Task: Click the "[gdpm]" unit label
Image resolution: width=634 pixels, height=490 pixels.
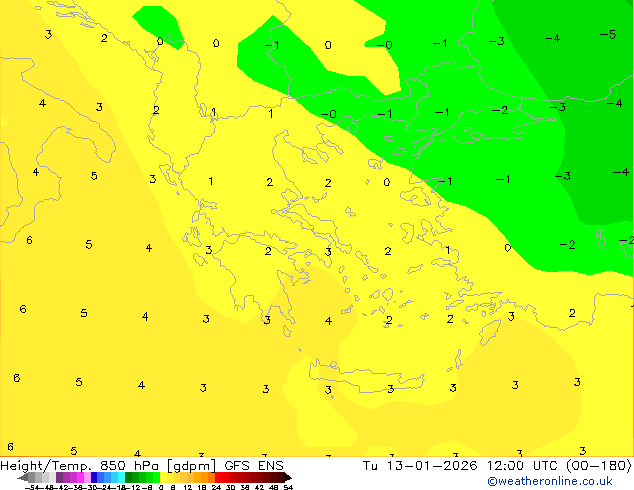Action: click(x=191, y=466)
